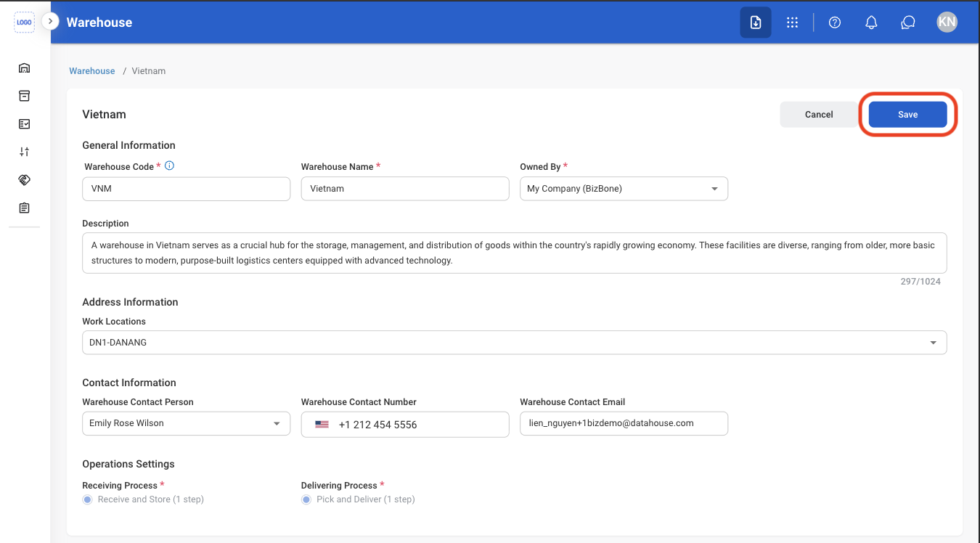Open the apps grid icon in header
980x543 pixels.
pos(792,23)
